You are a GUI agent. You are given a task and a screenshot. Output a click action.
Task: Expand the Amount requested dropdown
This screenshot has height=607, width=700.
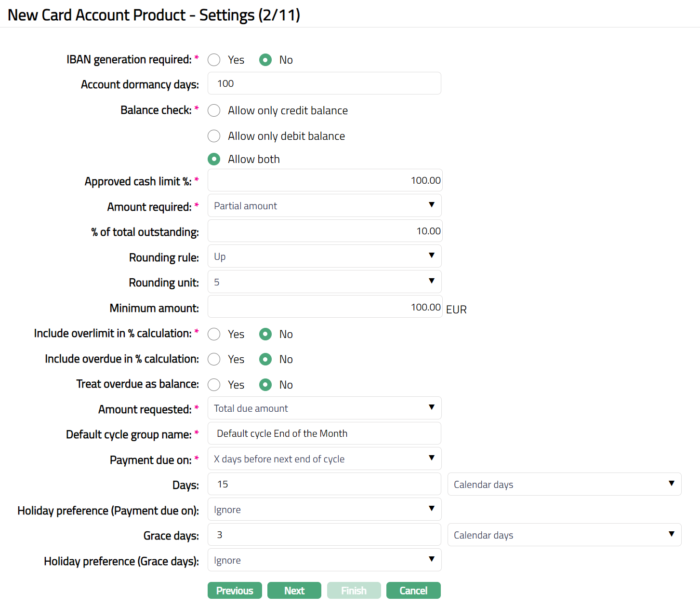(x=324, y=408)
